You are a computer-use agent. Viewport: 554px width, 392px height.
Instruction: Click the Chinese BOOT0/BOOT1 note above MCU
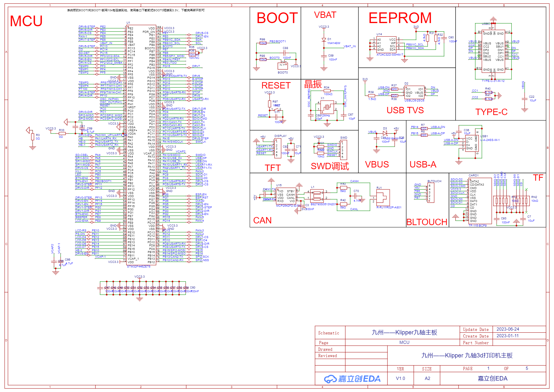[x=136, y=10]
